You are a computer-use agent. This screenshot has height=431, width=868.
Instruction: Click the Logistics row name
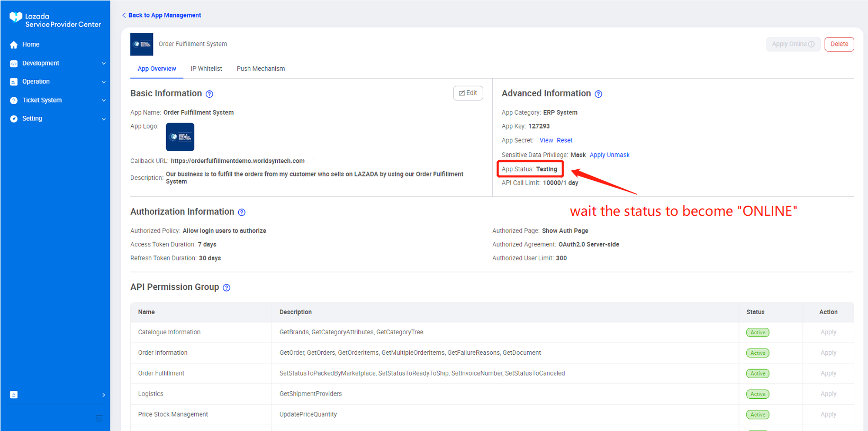[151, 395]
